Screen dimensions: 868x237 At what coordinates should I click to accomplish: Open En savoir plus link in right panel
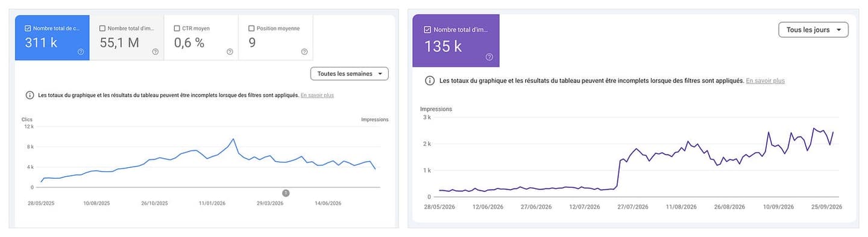(765, 81)
